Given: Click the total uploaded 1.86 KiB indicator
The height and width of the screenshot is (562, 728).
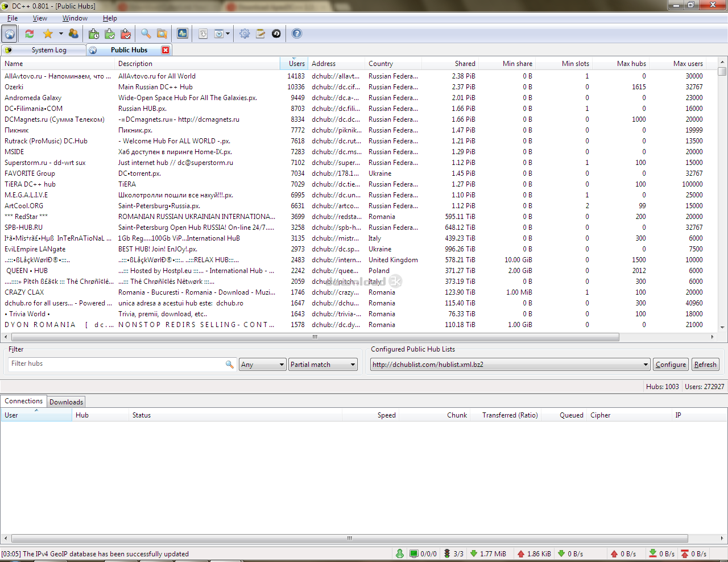Looking at the screenshot, I should tap(533, 553).
